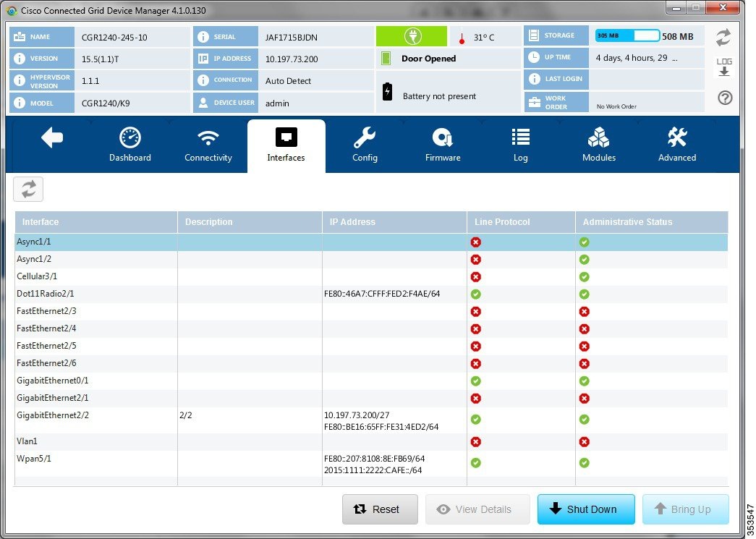Select the Async1/2 interface row
The width and height of the screenshot is (756, 539).
coord(371,260)
